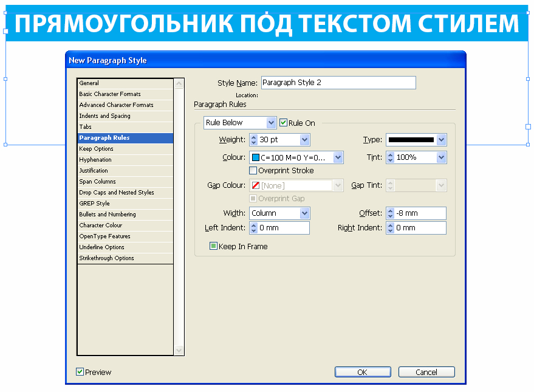Click the scroll up arrow of category list
This screenshot has width=534, height=392.
point(179,83)
